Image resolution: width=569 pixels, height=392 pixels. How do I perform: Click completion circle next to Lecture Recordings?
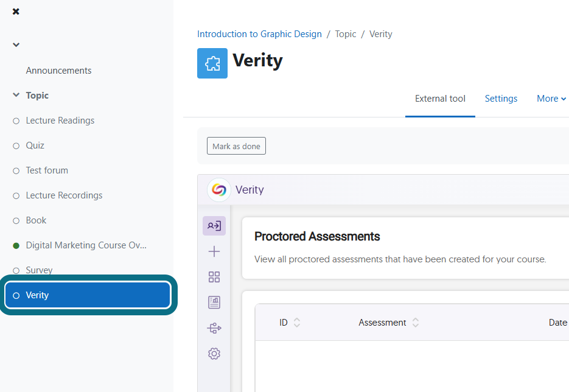(x=16, y=196)
